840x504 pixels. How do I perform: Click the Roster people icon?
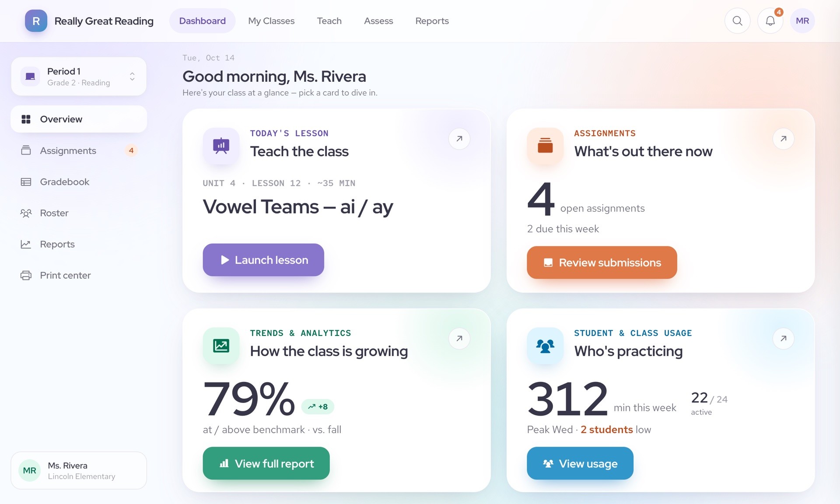(26, 213)
